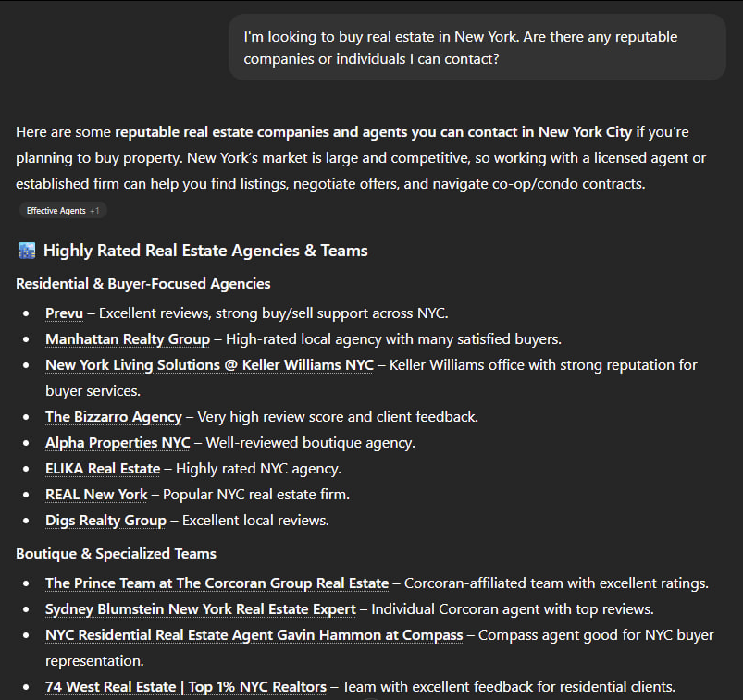Click the Residential & Buyer-Focused Agencies subheading
743x700 pixels.
pos(143,284)
